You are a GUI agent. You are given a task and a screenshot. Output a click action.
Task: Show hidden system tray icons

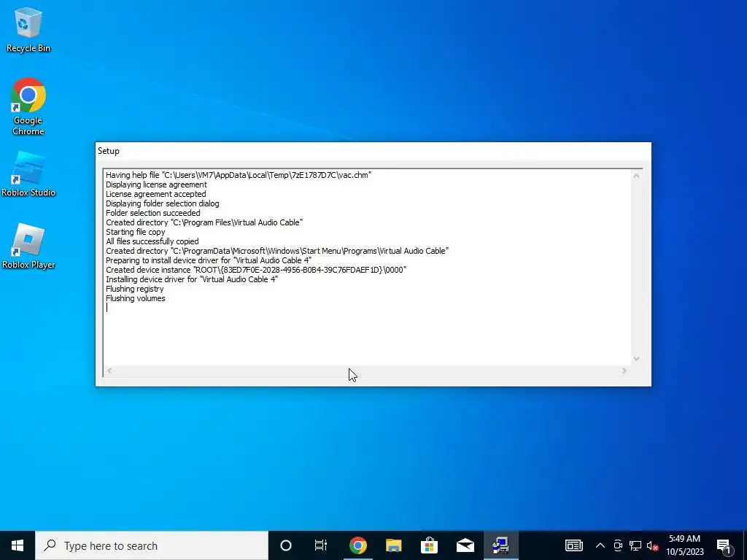600,545
